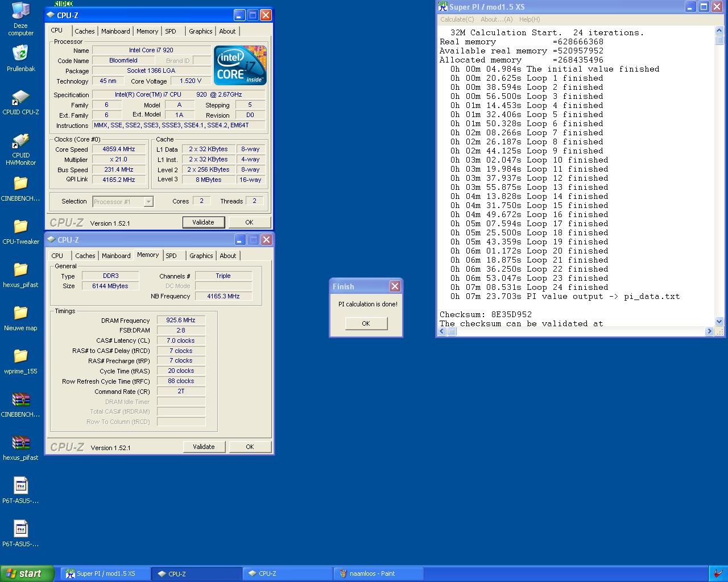
Task: Select first CPU-Z taskbar button
Action: (197, 573)
